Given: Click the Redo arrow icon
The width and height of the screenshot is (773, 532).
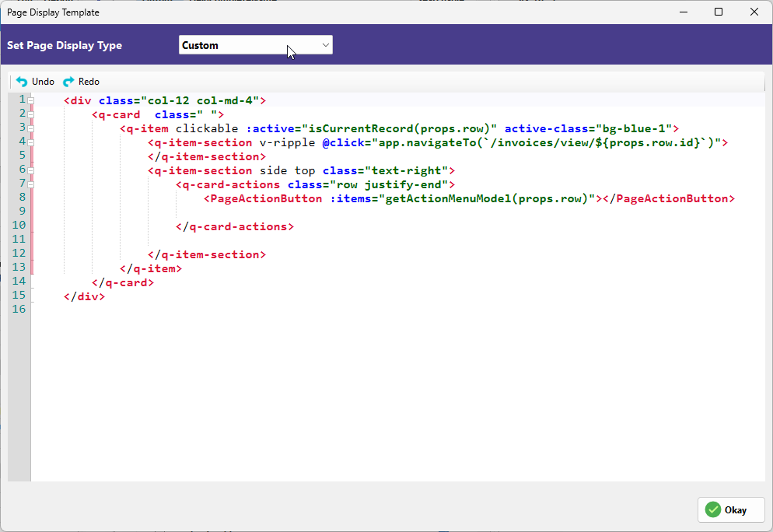Looking at the screenshot, I should (68, 82).
